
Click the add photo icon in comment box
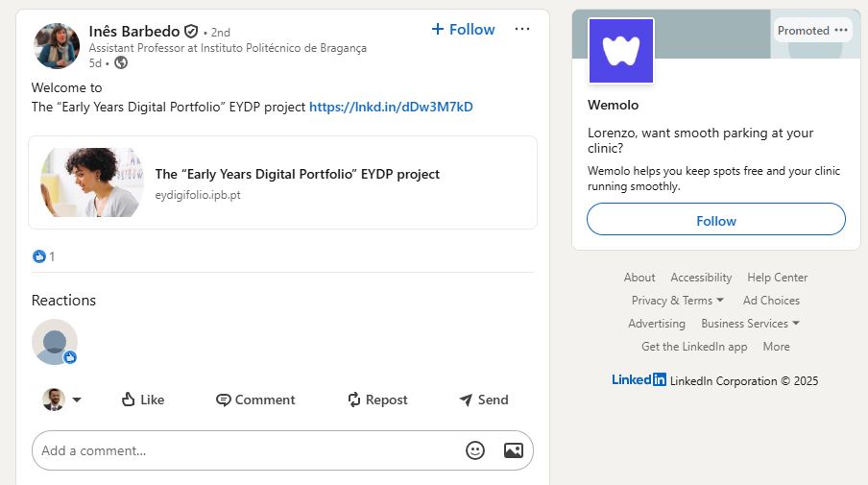coord(513,450)
